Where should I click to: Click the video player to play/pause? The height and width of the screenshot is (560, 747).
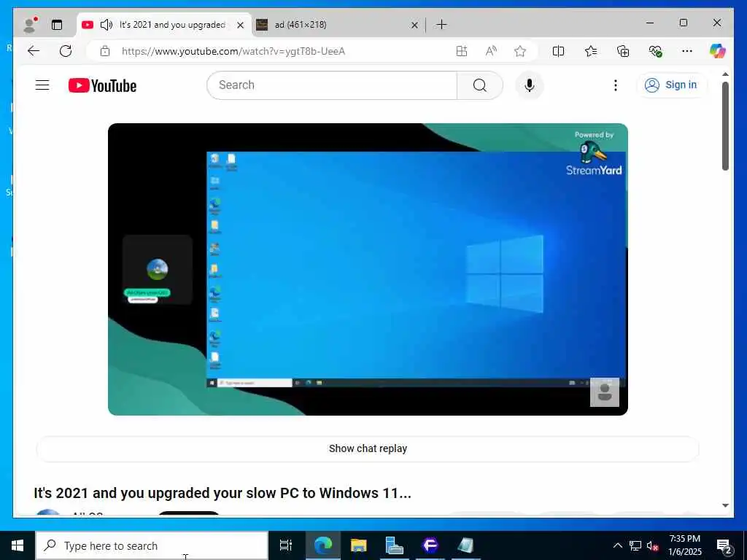(x=368, y=269)
